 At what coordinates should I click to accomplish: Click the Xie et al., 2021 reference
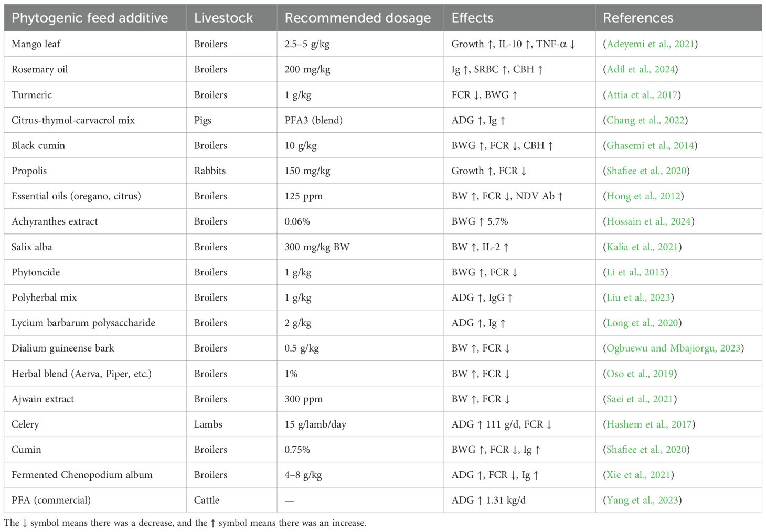click(x=638, y=475)
